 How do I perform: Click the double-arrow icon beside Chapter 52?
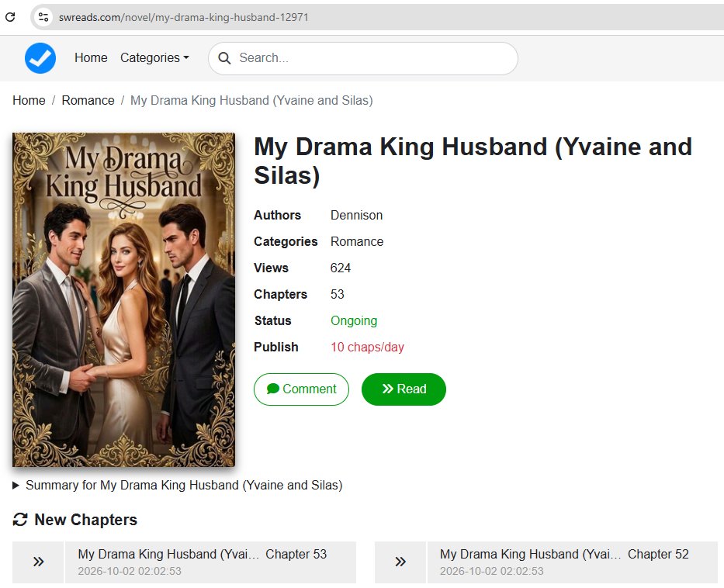point(400,562)
